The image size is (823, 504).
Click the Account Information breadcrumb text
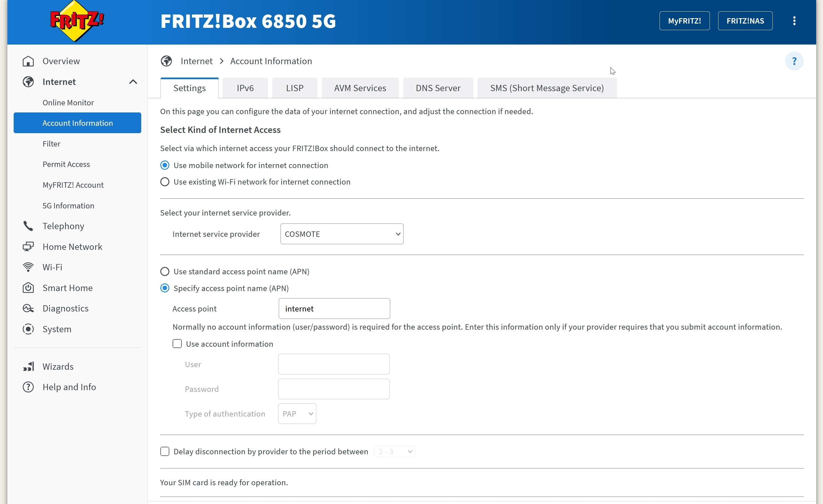pyautogui.click(x=271, y=61)
